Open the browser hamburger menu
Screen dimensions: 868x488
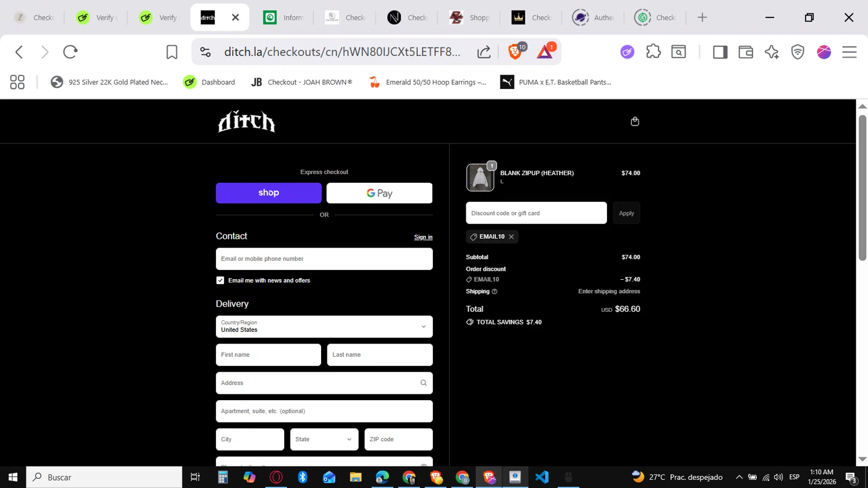pos(849,52)
